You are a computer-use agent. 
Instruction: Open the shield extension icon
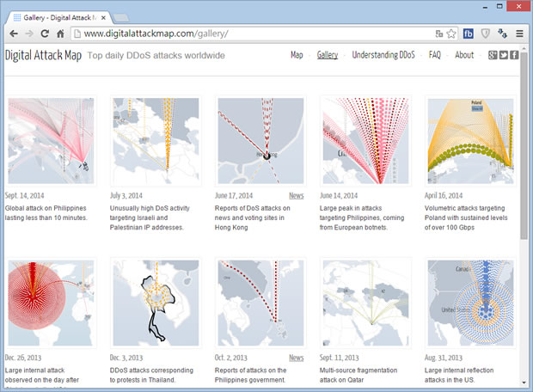pos(485,34)
